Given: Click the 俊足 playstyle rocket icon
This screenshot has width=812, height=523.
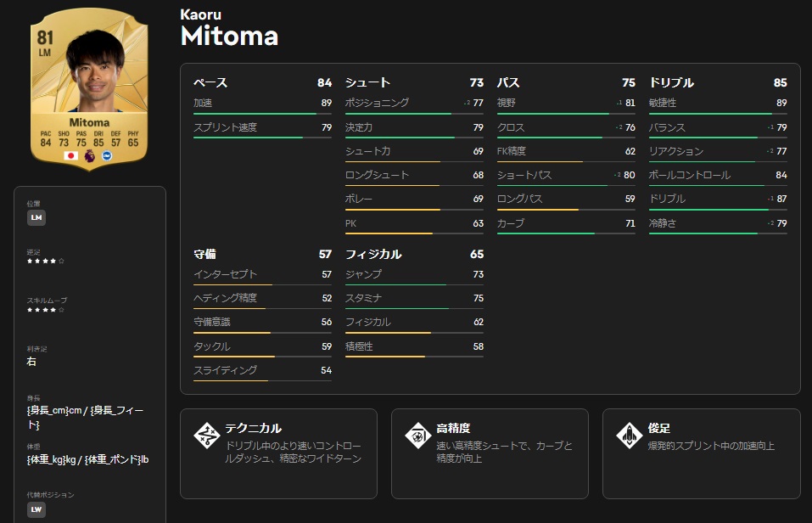Looking at the screenshot, I should (630, 435).
